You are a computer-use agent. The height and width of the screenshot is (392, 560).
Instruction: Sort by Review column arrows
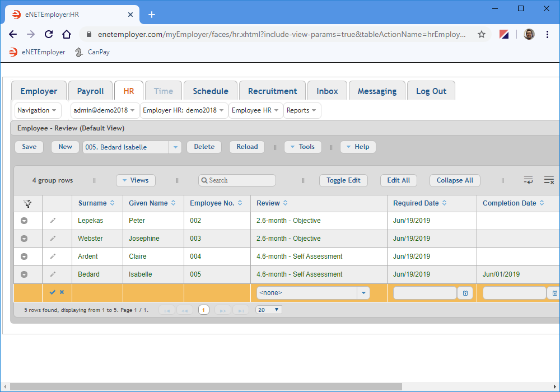(286, 203)
